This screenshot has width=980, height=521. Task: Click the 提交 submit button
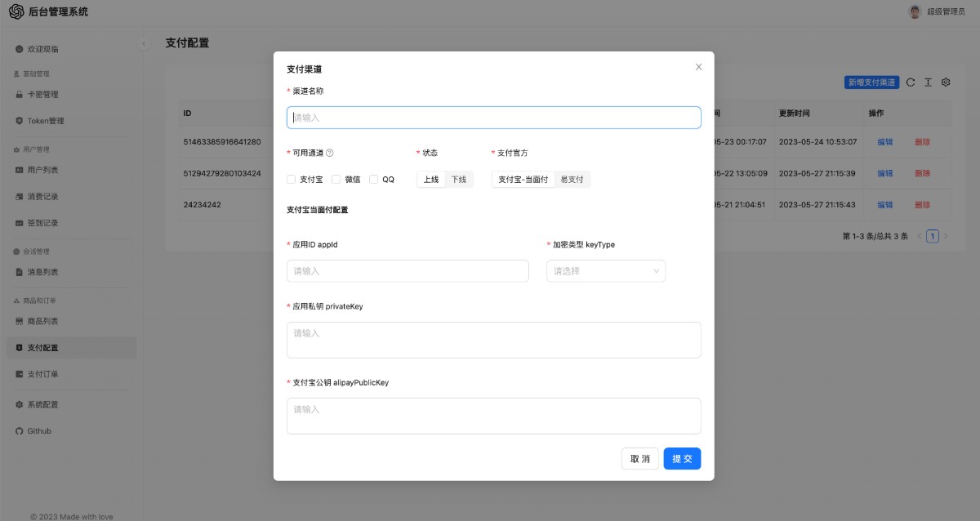[682, 459]
